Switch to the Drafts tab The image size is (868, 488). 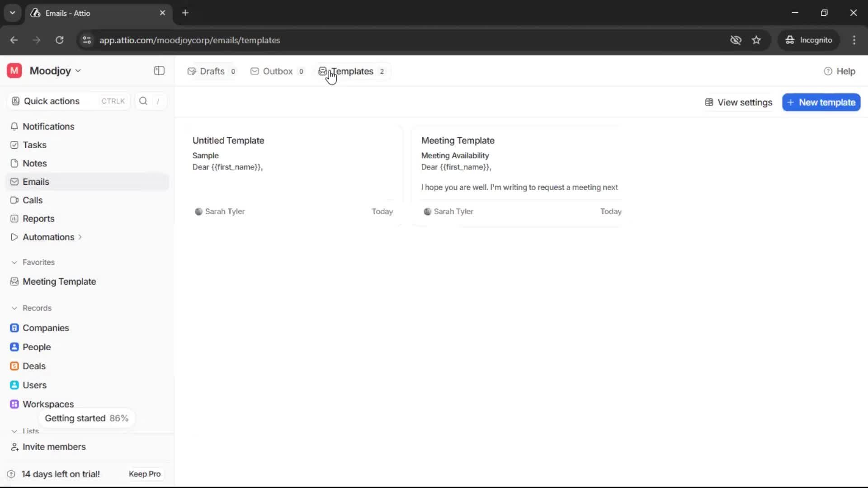211,71
